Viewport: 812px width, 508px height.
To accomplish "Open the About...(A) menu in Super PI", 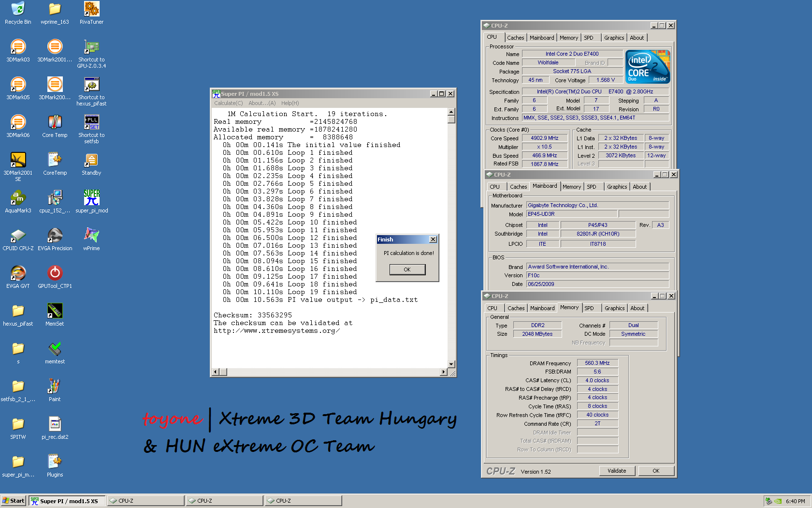I will (262, 103).
